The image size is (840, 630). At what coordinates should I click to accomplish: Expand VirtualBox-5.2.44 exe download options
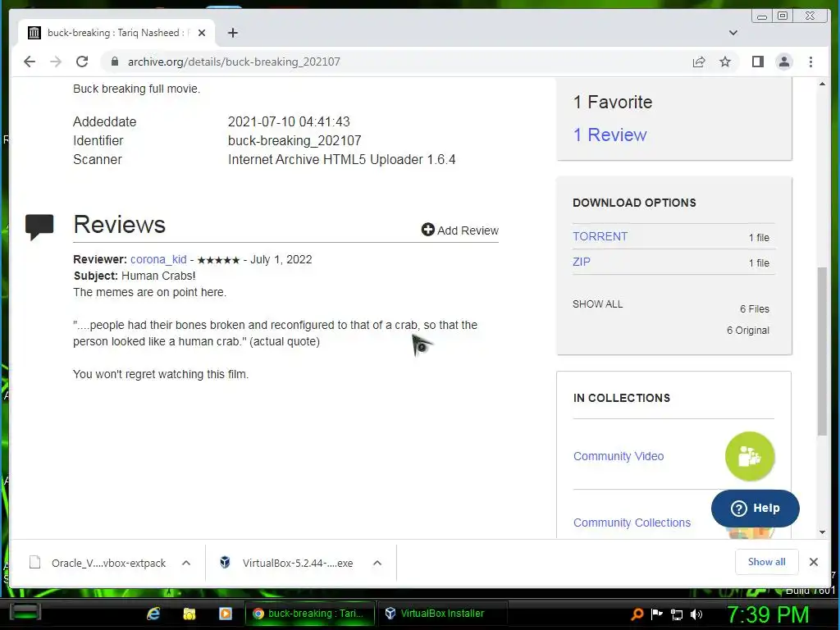coord(377,563)
